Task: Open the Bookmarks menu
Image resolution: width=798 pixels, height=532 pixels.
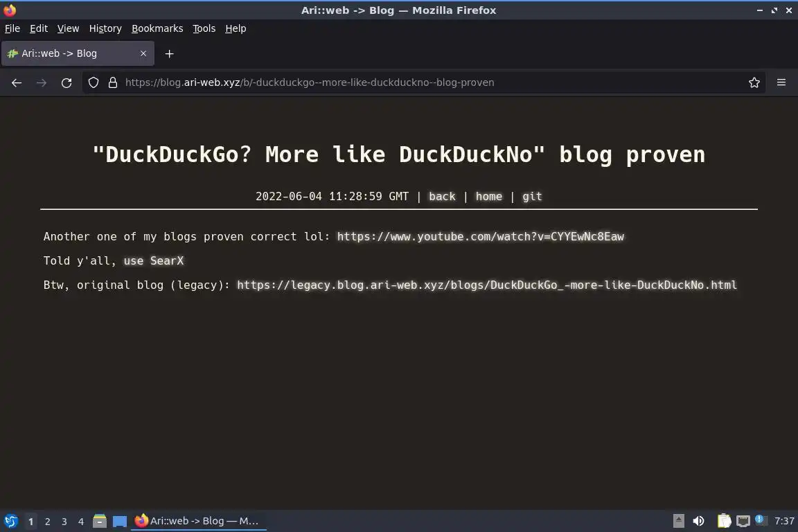Action: coord(157,28)
